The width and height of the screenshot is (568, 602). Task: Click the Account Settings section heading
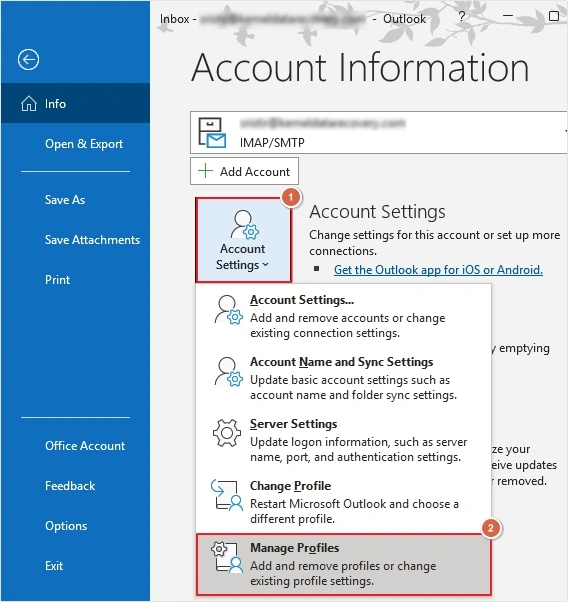tap(377, 212)
